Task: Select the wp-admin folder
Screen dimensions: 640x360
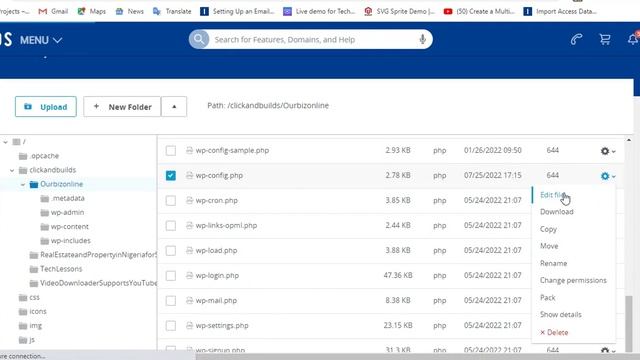Action: pyautogui.click(x=62, y=212)
